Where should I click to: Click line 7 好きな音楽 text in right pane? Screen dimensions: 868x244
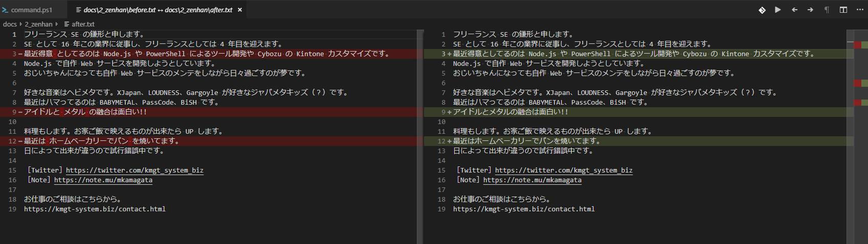615,92
